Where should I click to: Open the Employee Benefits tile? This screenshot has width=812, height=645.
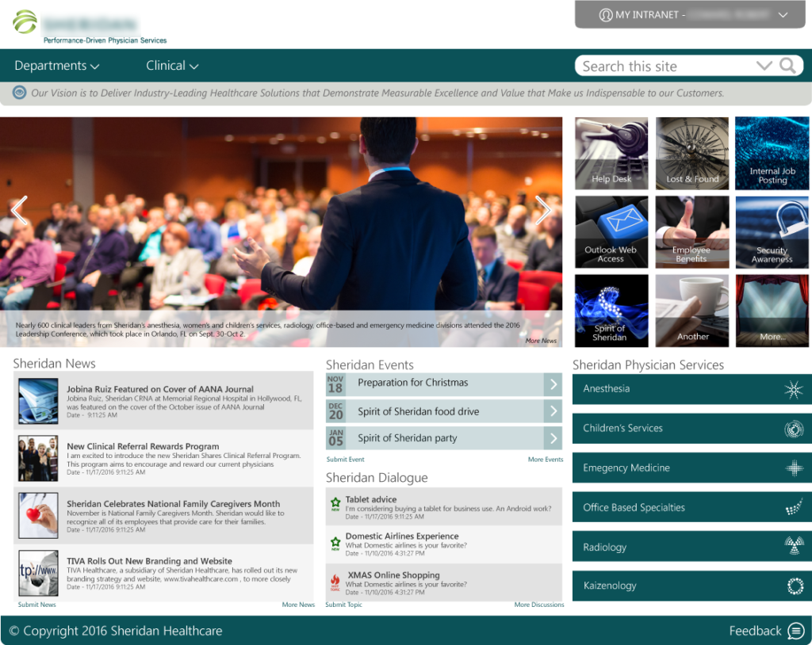[x=691, y=232]
